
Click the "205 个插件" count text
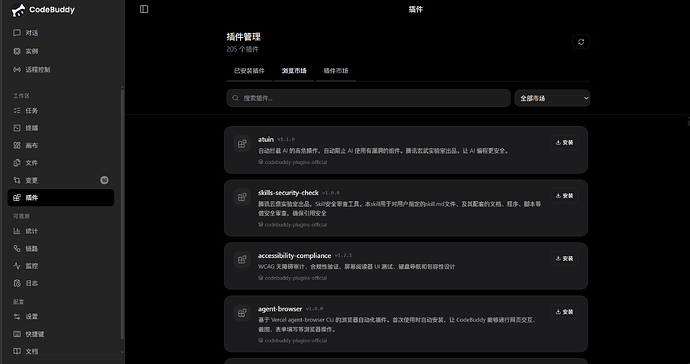click(242, 49)
